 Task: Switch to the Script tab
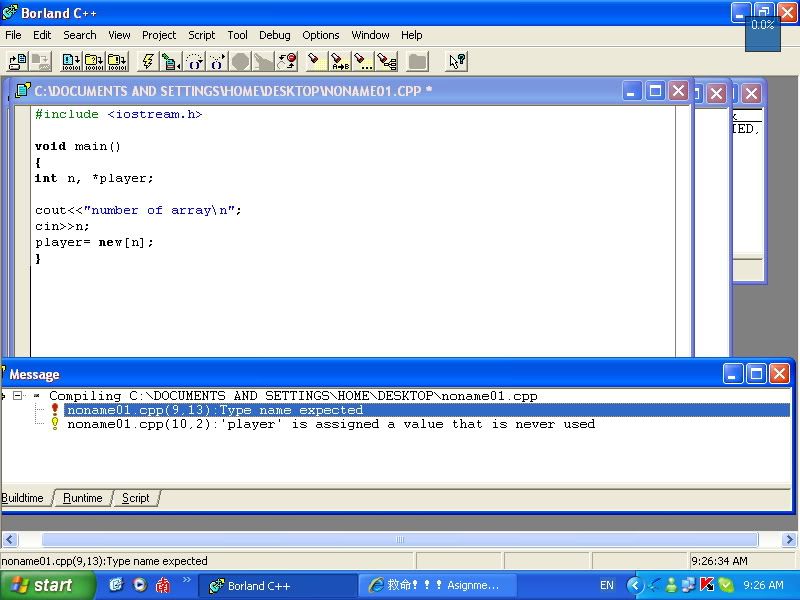[x=136, y=498]
